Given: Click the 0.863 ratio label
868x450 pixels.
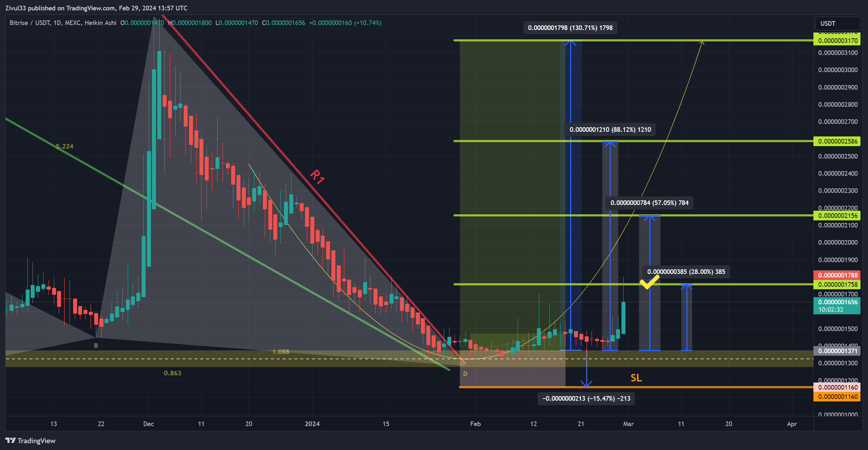Looking at the screenshot, I should [x=172, y=373].
